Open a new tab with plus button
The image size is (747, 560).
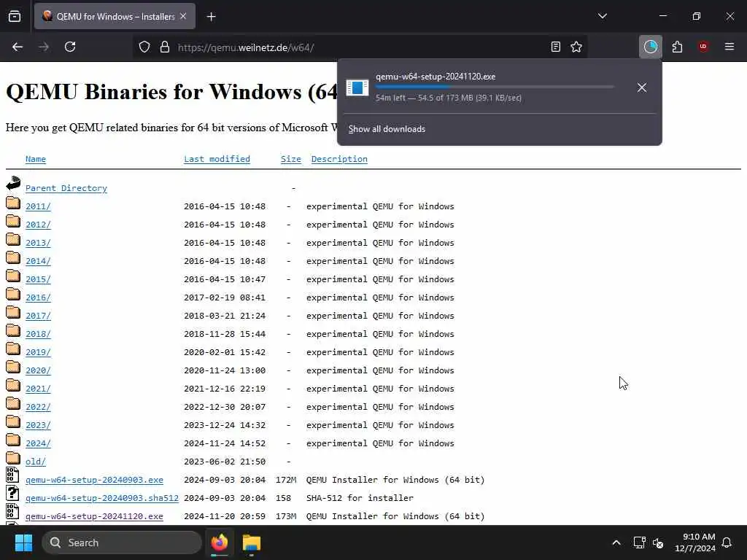[212, 17]
